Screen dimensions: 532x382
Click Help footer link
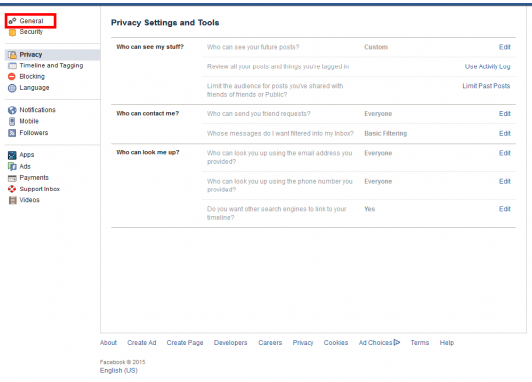point(447,343)
